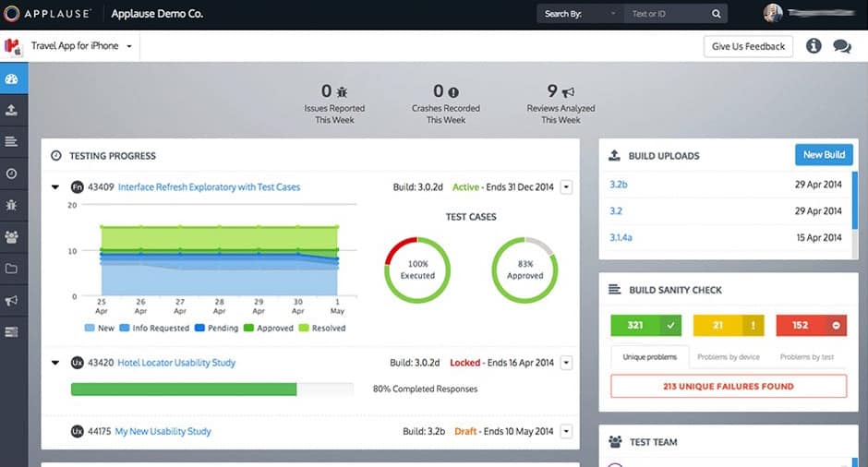Click the Text or ID search field
Screen dimensions: 868x467
pos(668,14)
